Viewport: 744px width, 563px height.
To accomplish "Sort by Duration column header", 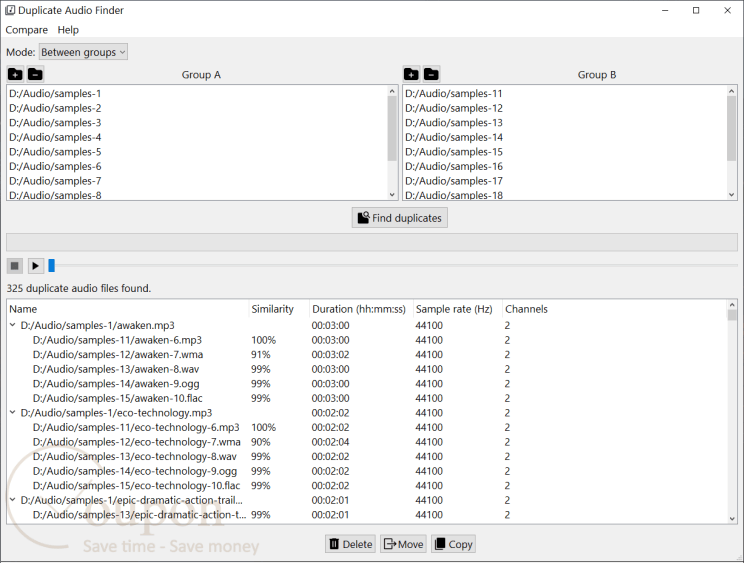I will 361,309.
